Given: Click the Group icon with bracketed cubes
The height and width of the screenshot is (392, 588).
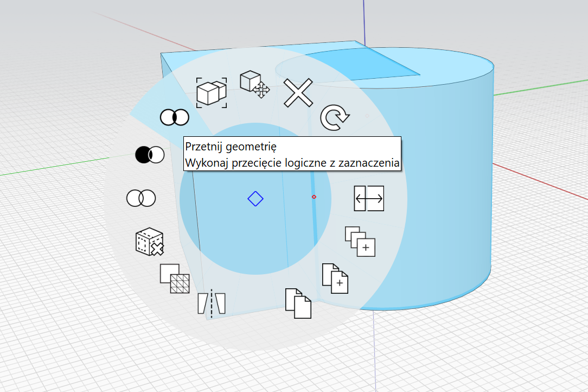Looking at the screenshot, I should click(212, 93).
